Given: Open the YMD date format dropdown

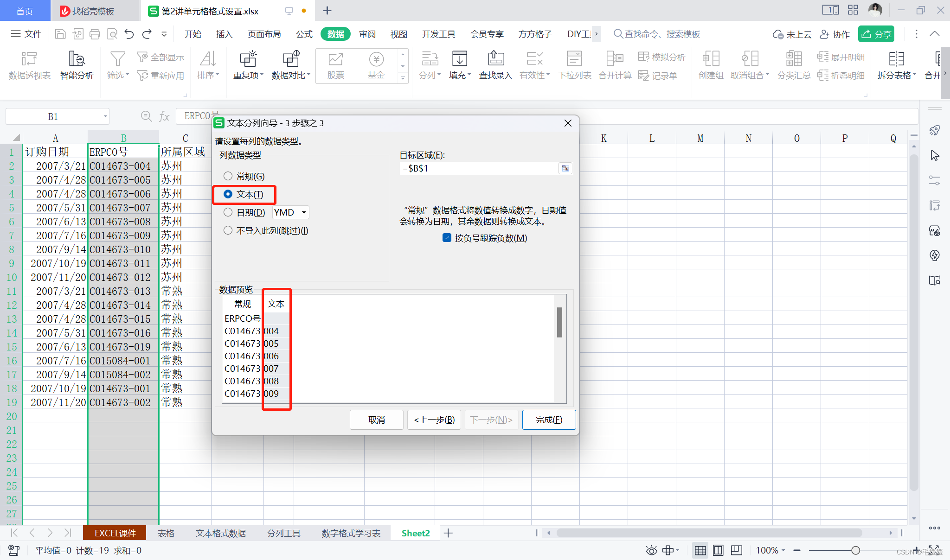Looking at the screenshot, I should point(304,212).
